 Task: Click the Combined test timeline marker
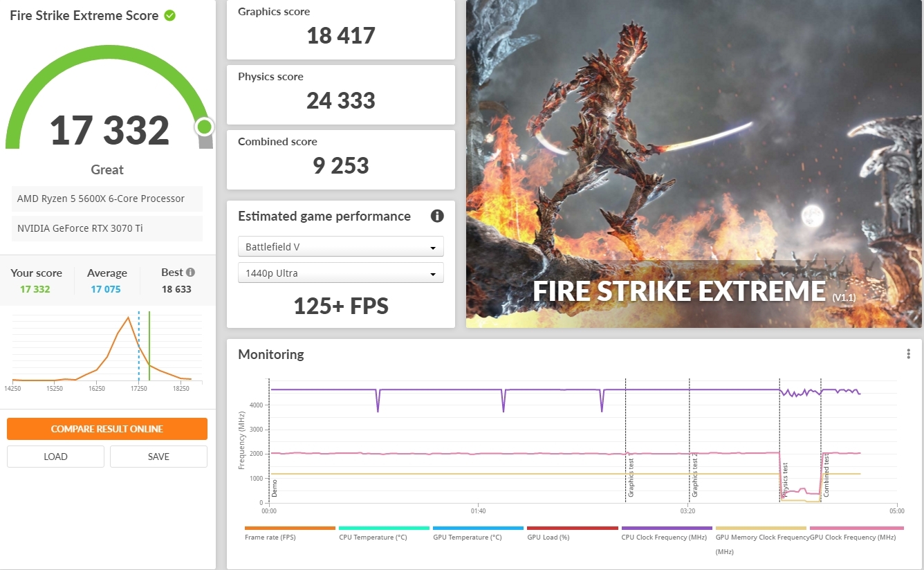826,476
